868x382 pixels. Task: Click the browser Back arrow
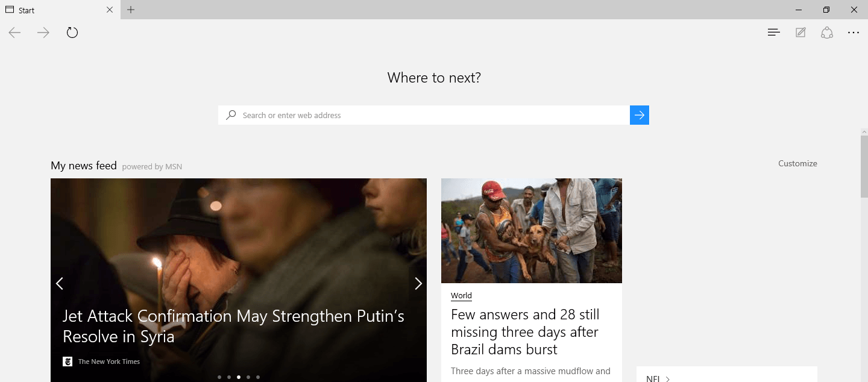pos(14,33)
